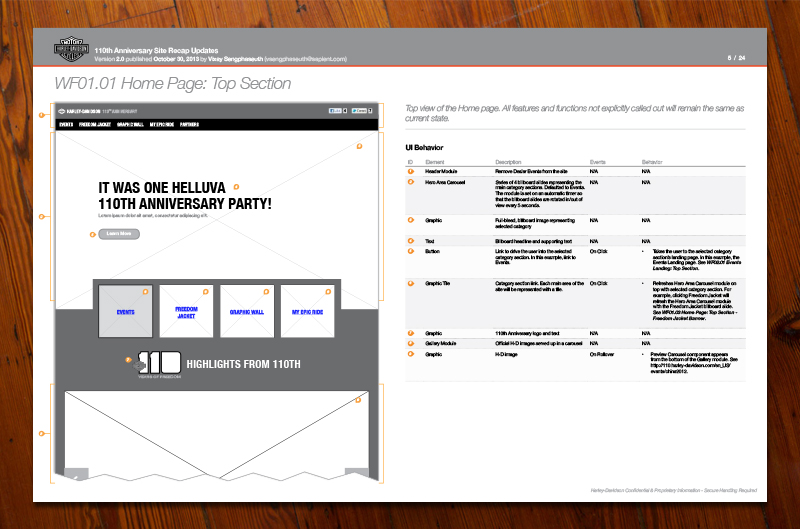
Task: Click the Harley-Davidson shield logo in document header
Action: pyautogui.click(x=71, y=49)
